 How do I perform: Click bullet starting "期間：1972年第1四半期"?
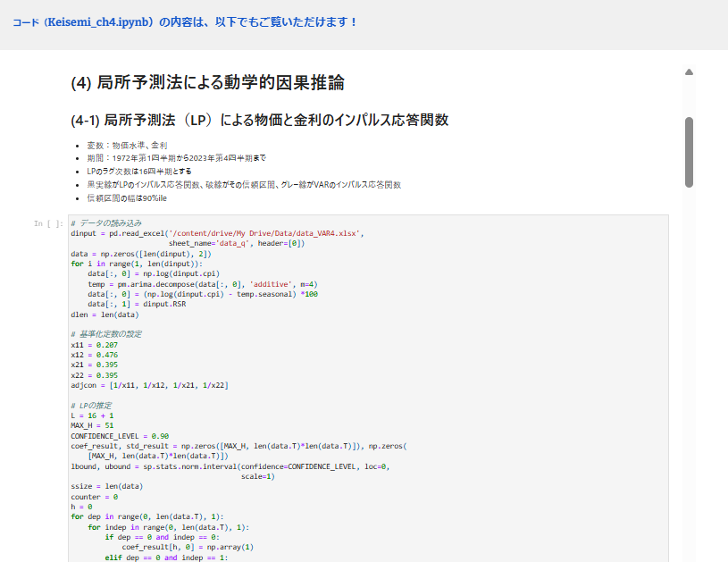tap(177, 158)
